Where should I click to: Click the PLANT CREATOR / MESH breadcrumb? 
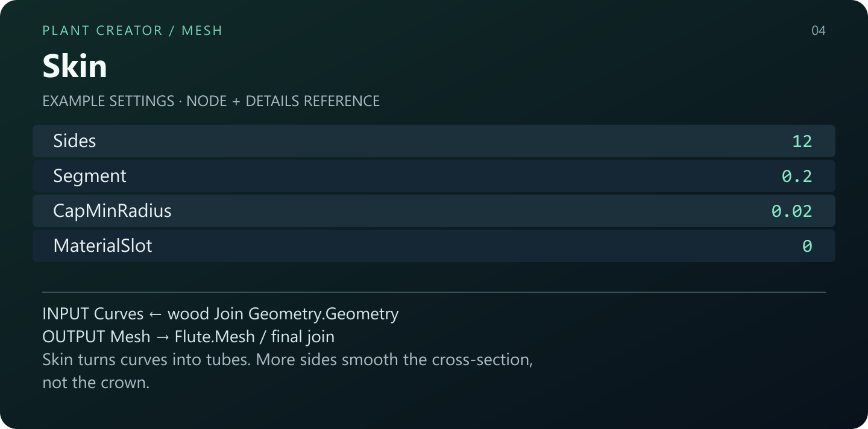(x=133, y=31)
